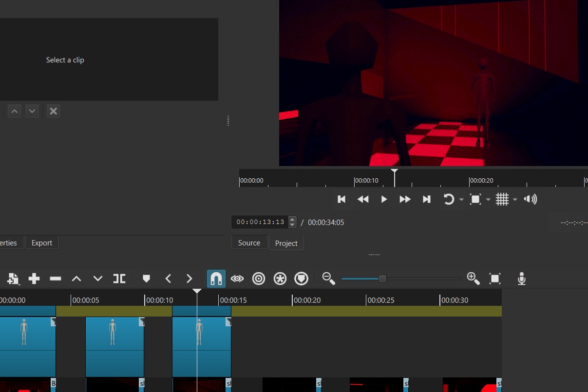Open the player loop options dropdown arrow
The image size is (588, 392).
point(461,200)
